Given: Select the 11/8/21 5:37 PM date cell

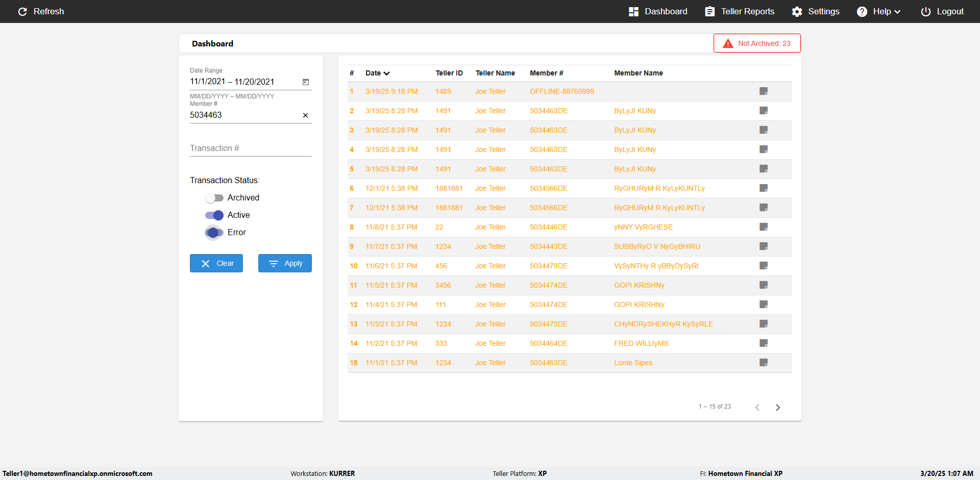Looking at the screenshot, I should point(391,227).
